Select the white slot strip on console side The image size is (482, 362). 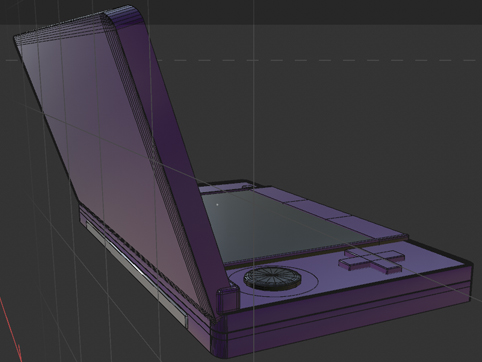[137, 274]
